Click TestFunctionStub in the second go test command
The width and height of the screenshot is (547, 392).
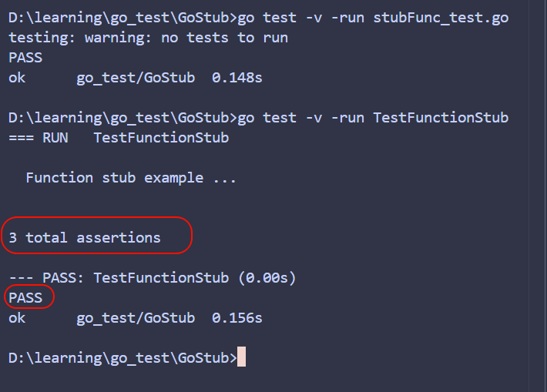coord(441,118)
